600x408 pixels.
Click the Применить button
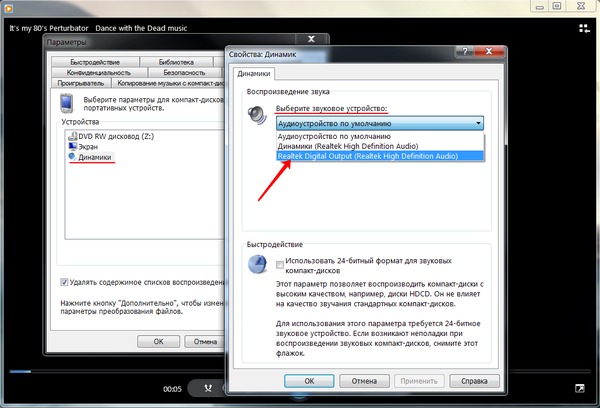(x=419, y=381)
